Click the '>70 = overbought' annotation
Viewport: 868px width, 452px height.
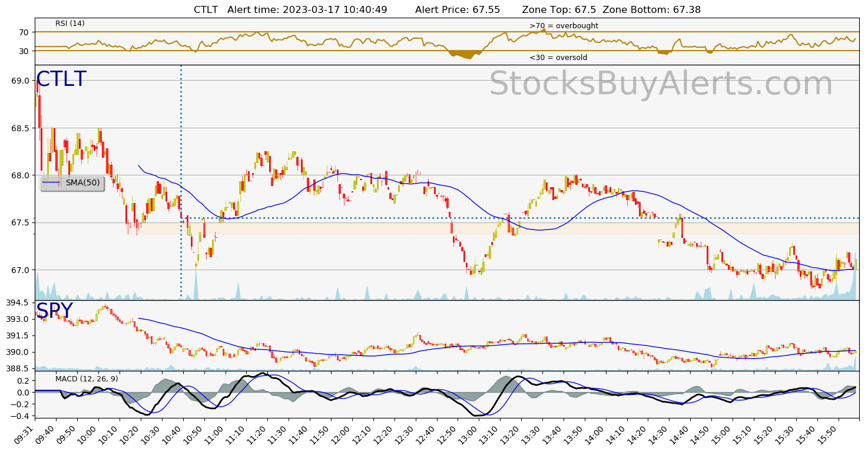tap(564, 26)
